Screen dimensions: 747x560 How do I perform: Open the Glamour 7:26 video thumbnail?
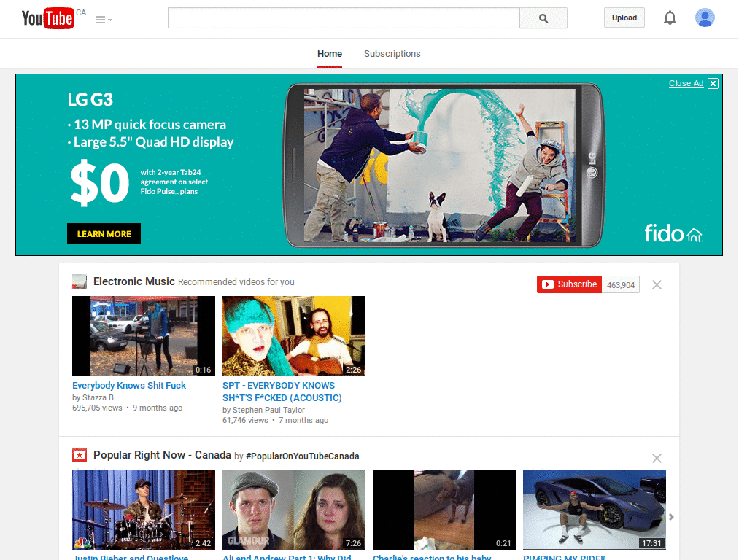294,510
